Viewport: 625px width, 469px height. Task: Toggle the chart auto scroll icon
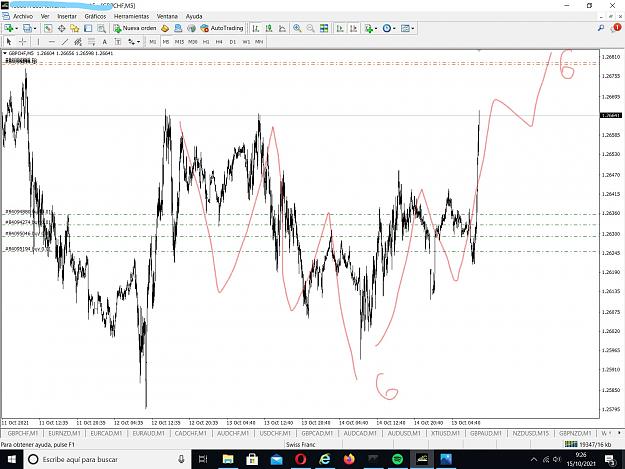340,28
